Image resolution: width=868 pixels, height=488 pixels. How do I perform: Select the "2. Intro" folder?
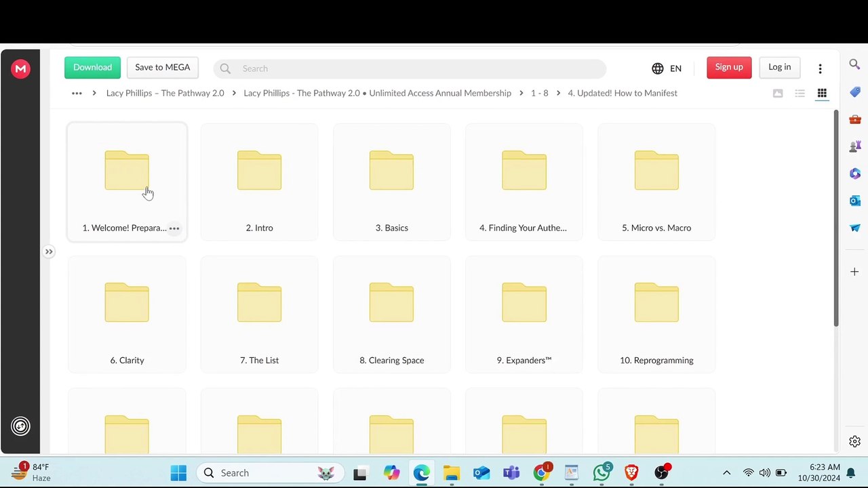[259, 182]
